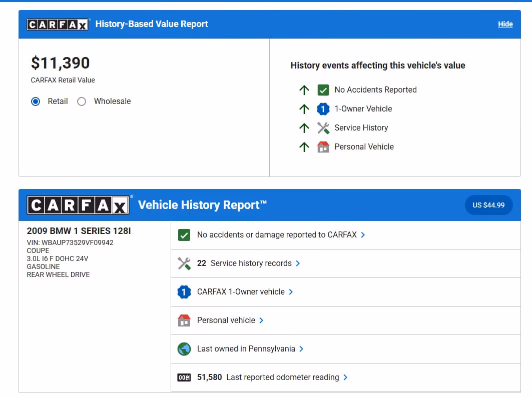Click the wrench icon beside Service History
The width and height of the screenshot is (532, 398).
click(x=323, y=128)
